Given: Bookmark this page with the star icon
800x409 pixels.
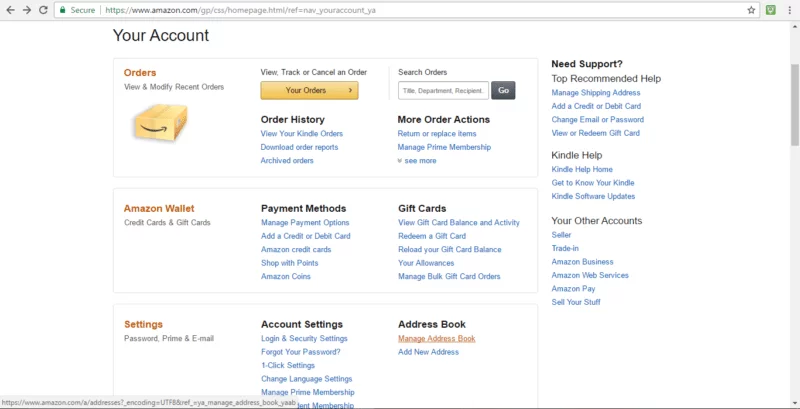Looking at the screenshot, I should (x=751, y=10).
